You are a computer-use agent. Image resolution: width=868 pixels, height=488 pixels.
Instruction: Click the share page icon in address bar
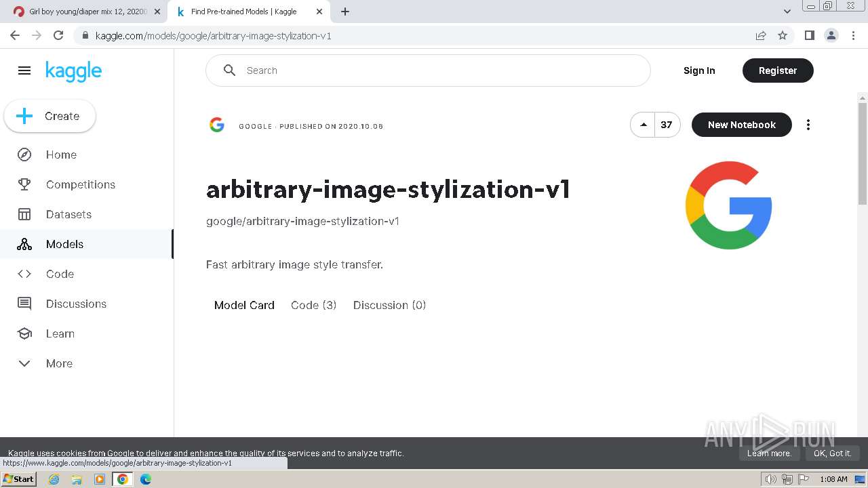coord(761,35)
